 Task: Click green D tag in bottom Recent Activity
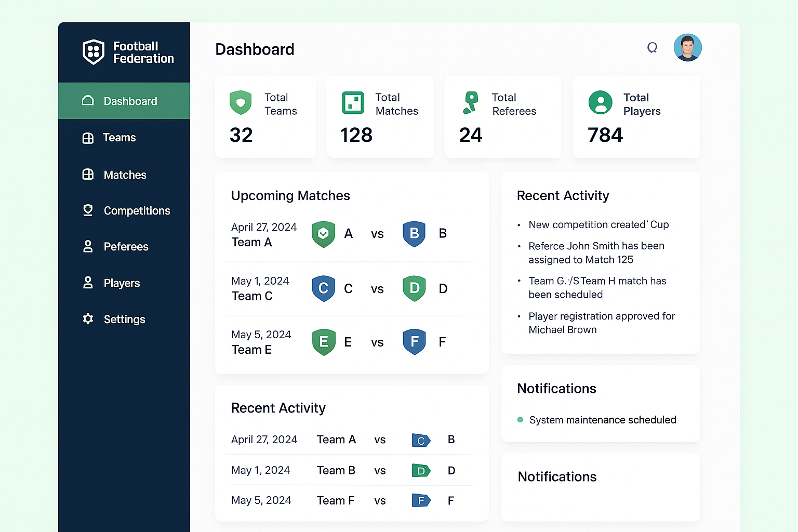(421, 471)
